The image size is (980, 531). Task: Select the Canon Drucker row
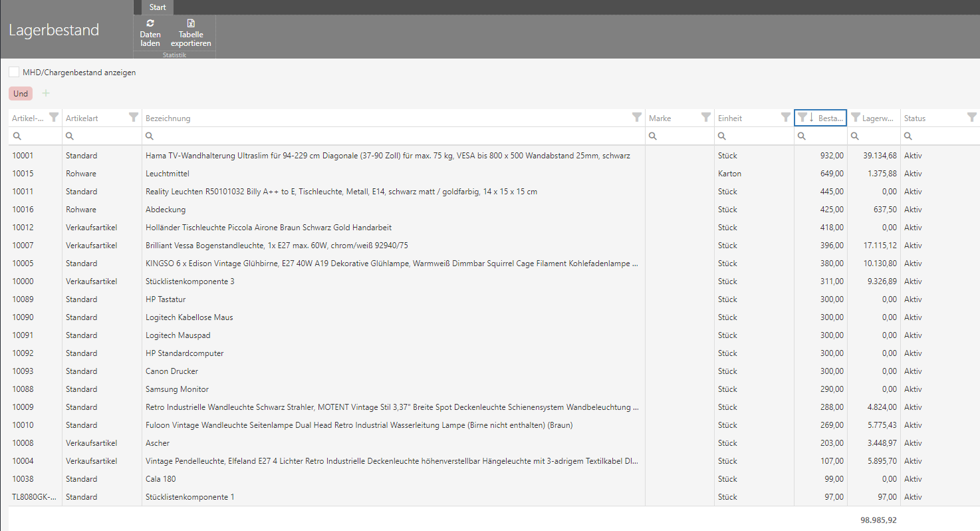(494, 371)
